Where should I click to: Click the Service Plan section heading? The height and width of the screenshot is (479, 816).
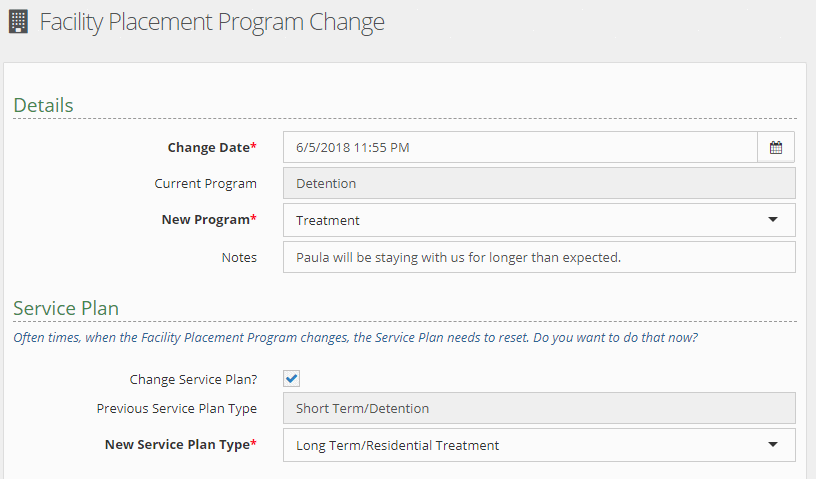[66, 308]
